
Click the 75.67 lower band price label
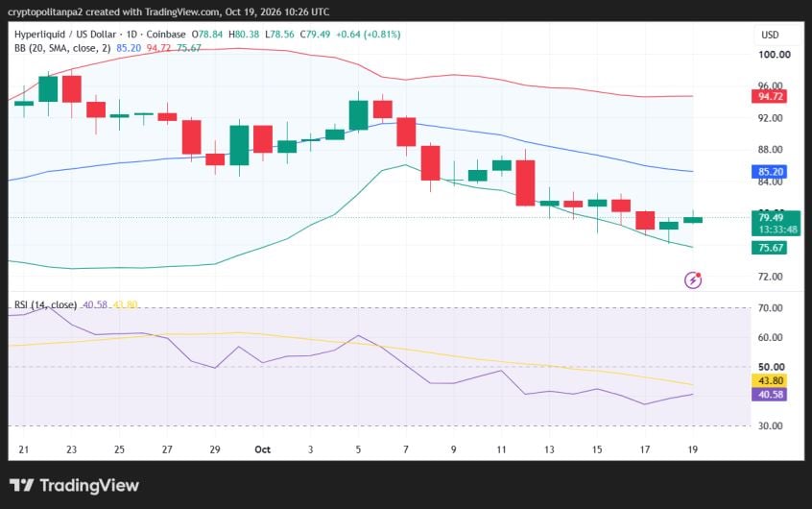[770, 248]
